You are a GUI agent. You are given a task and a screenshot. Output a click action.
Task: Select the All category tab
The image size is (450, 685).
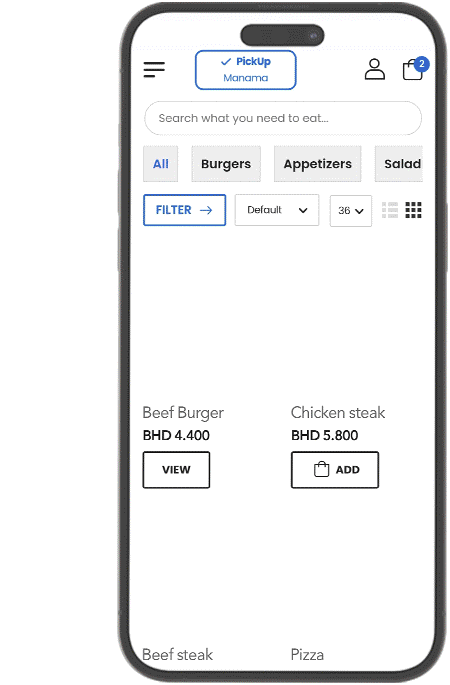coord(161,164)
